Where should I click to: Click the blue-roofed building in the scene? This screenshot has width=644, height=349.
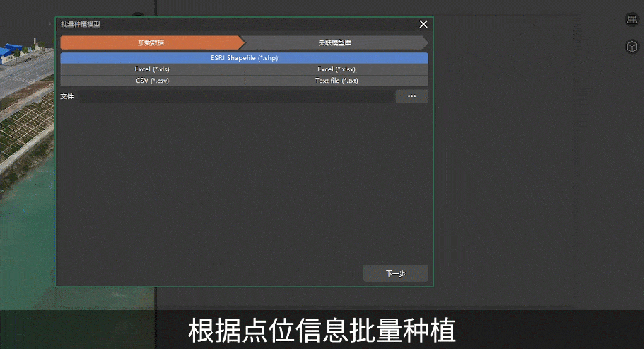[x=13, y=50]
